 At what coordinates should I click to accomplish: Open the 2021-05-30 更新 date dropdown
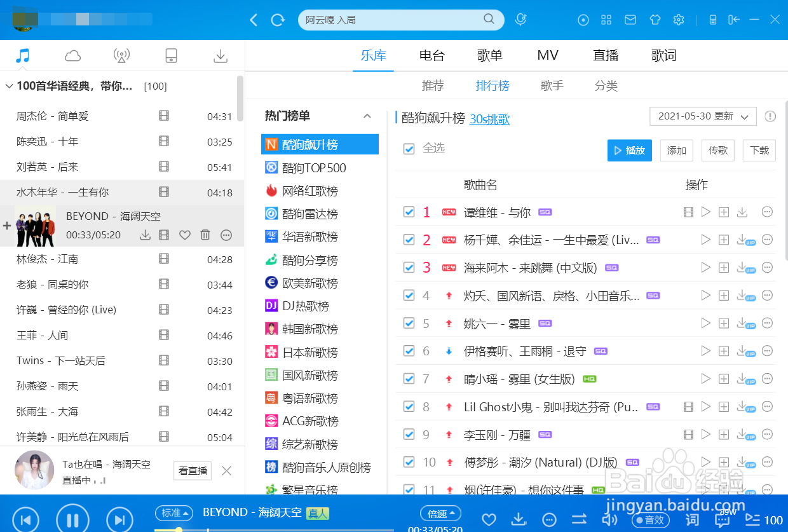point(703,116)
